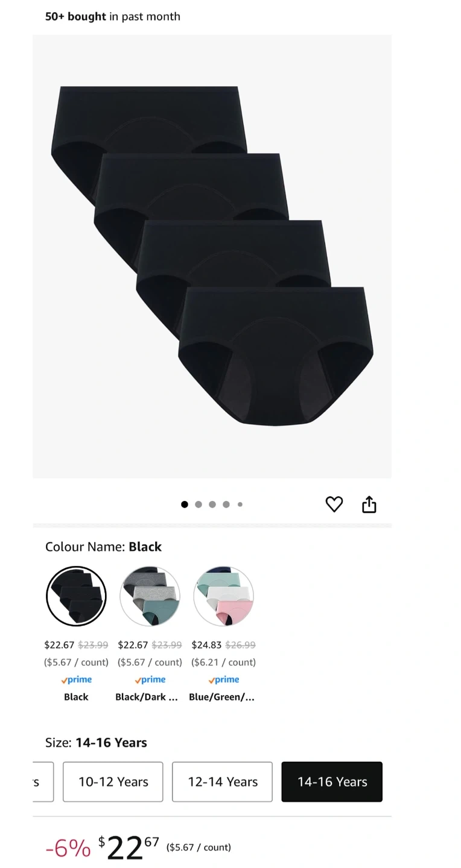The image size is (461, 868).
Task: Tap the $24.83 price of Blue/Green option
Action: (x=206, y=645)
